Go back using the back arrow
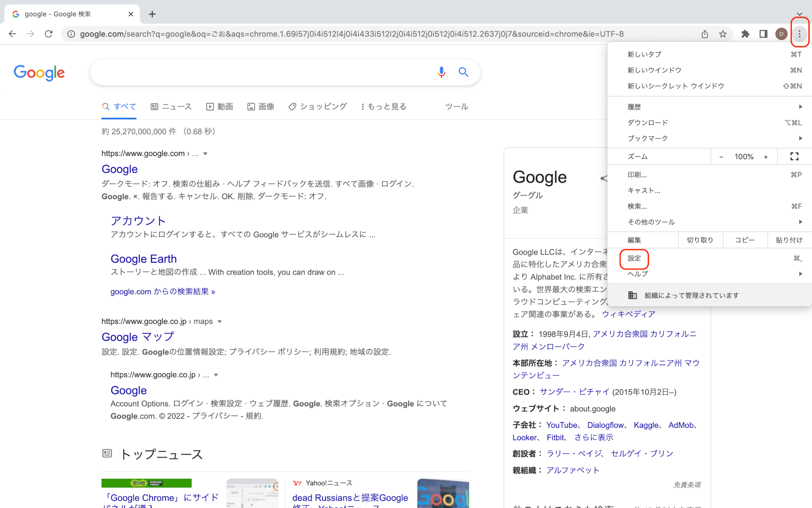The height and width of the screenshot is (508, 812). click(x=12, y=34)
